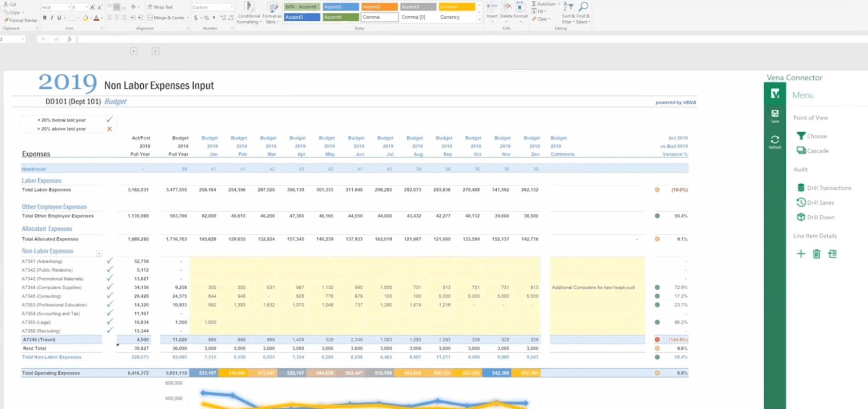Open the Format as Table menu

[x=272, y=13]
